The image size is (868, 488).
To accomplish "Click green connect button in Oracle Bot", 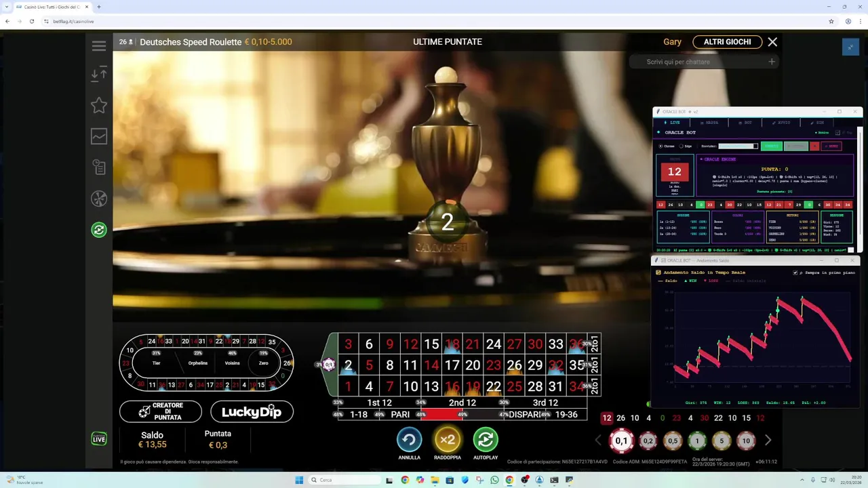I will tap(772, 146).
